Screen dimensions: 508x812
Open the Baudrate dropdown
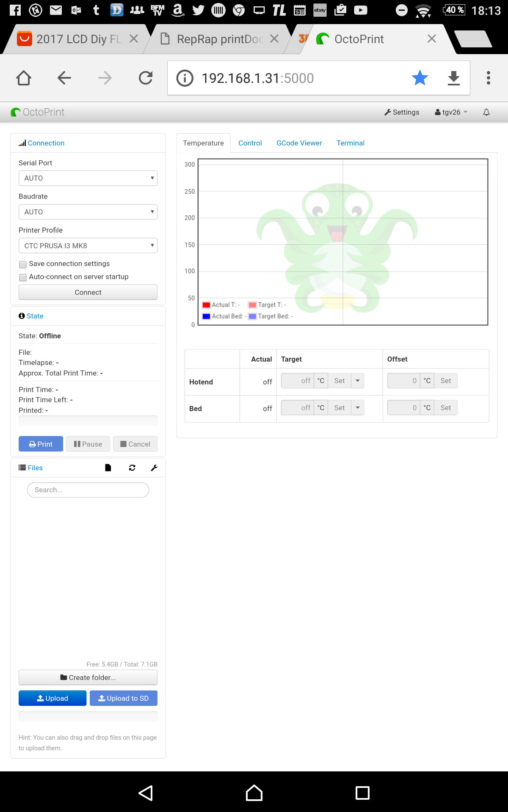pos(88,212)
